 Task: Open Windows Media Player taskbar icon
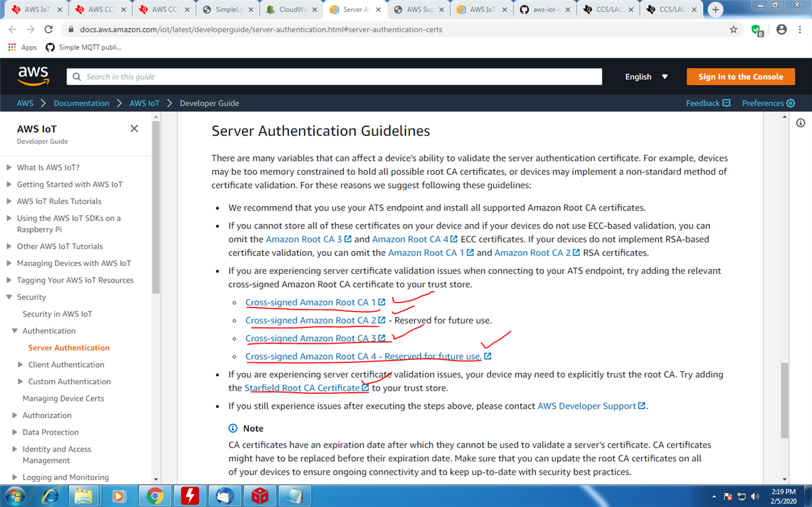(x=119, y=496)
